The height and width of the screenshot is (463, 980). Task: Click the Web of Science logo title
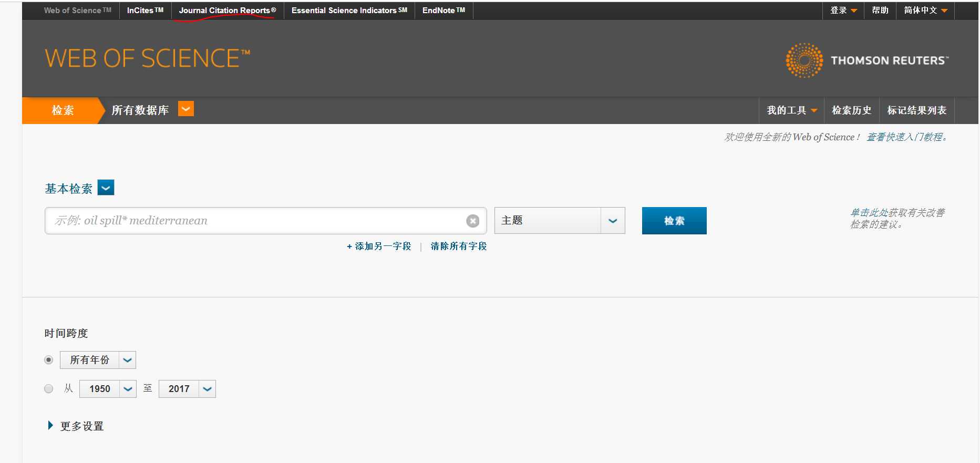point(147,58)
